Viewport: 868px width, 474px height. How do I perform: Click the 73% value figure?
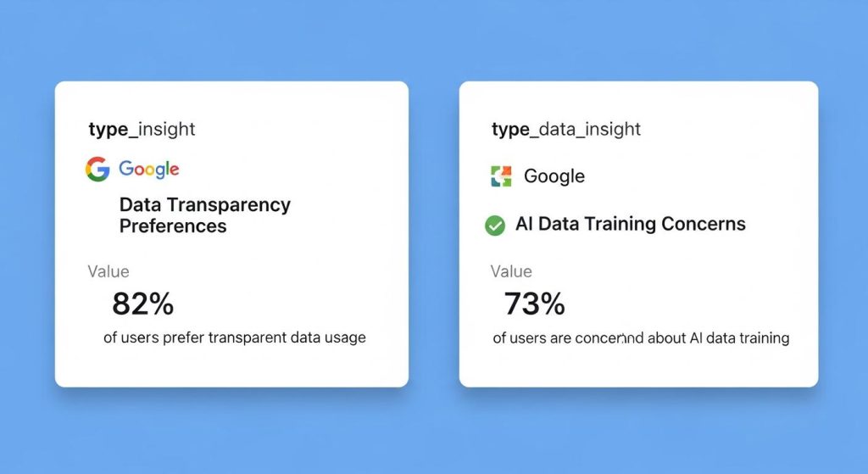point(534,303)
